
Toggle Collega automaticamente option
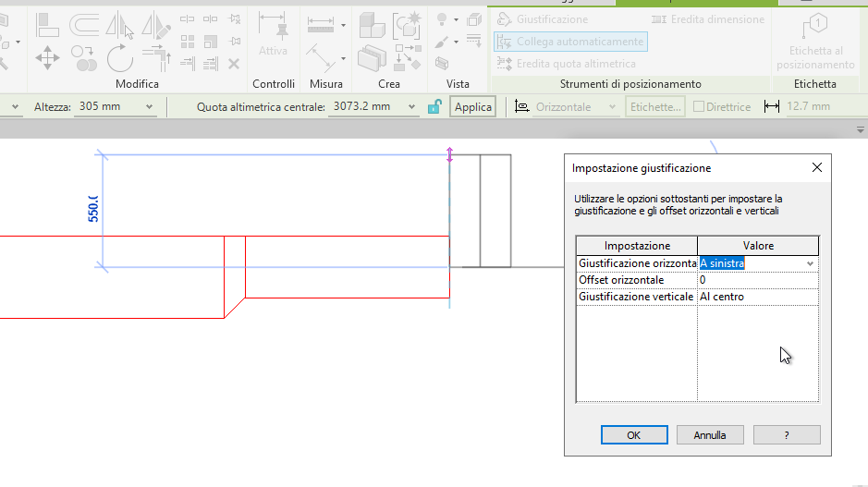tap(570, 42)
